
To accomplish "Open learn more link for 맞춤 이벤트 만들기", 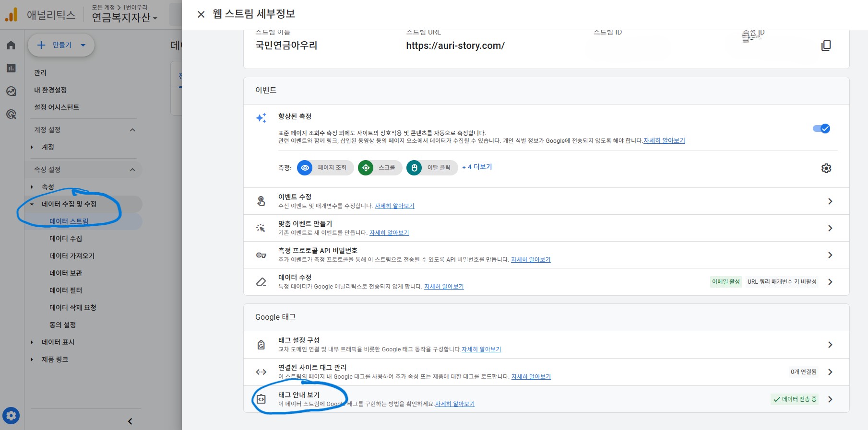I will click(x=389, y=232).
